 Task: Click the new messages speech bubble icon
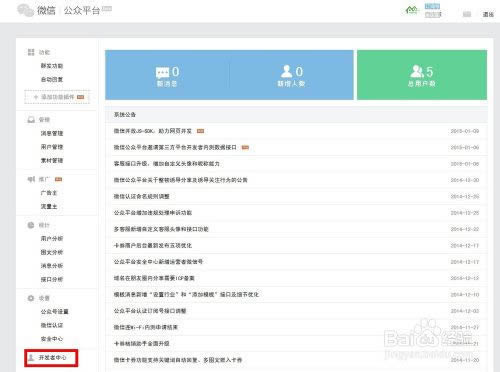click(162, 72)
